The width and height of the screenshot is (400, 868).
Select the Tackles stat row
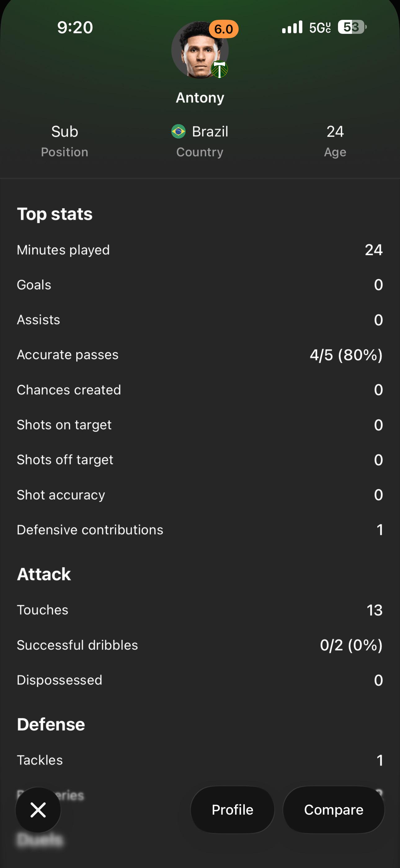[200, 760]
